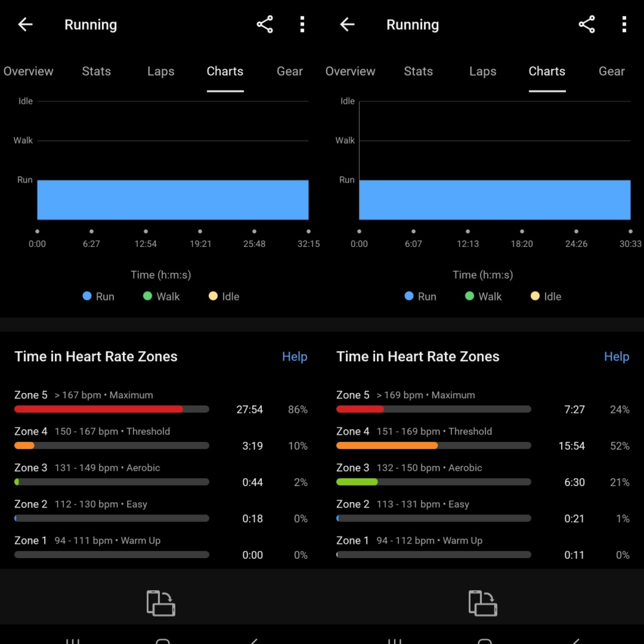Screen dimensions: 644x644
Task: Tap the rotate-device icon in right screen
Action: tap(483, 603)
